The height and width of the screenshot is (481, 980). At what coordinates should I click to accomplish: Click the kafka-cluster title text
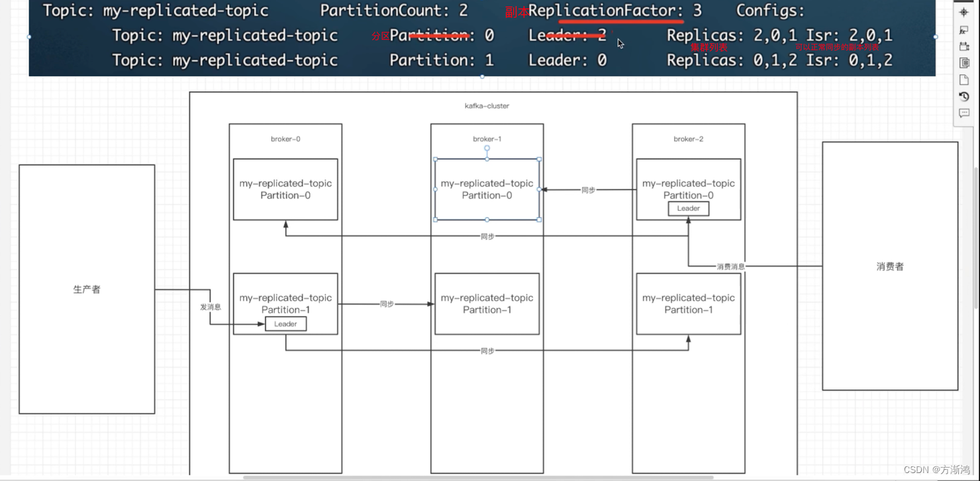point(487,106)
